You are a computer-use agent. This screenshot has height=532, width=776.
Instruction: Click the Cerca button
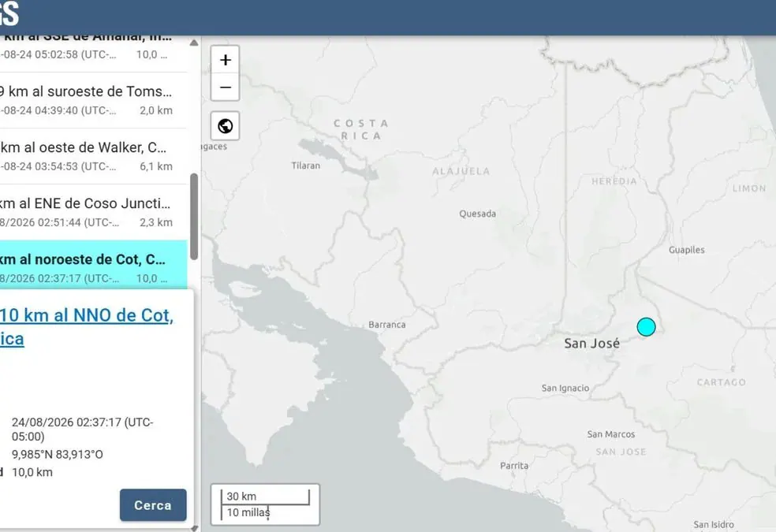(153, 504)
